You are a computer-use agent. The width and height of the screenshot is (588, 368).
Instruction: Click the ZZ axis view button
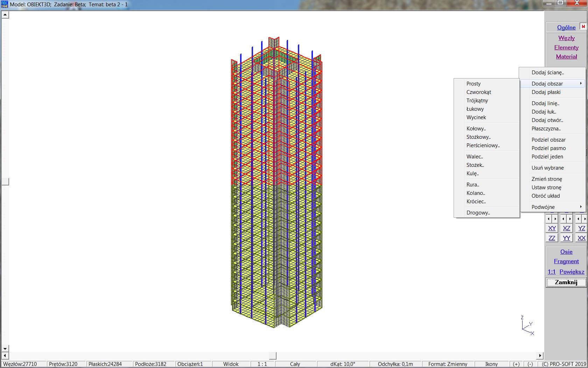tap(552, 238)
